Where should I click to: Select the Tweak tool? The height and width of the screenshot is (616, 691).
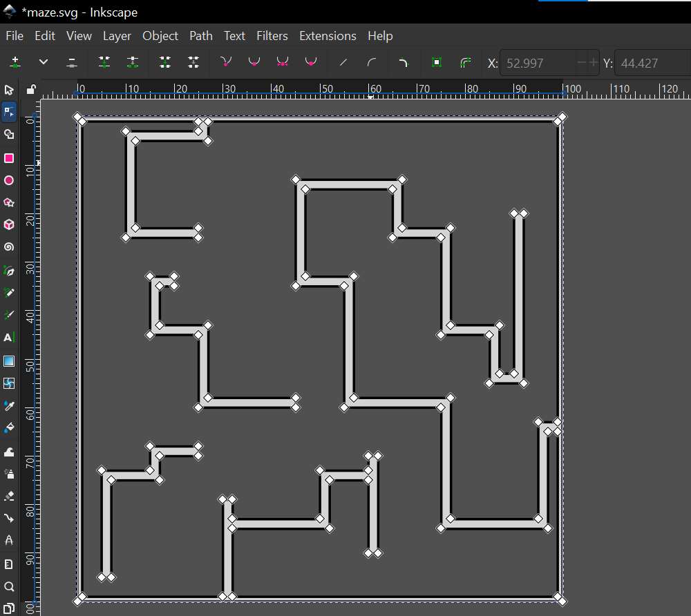click(x=9, y=452)
